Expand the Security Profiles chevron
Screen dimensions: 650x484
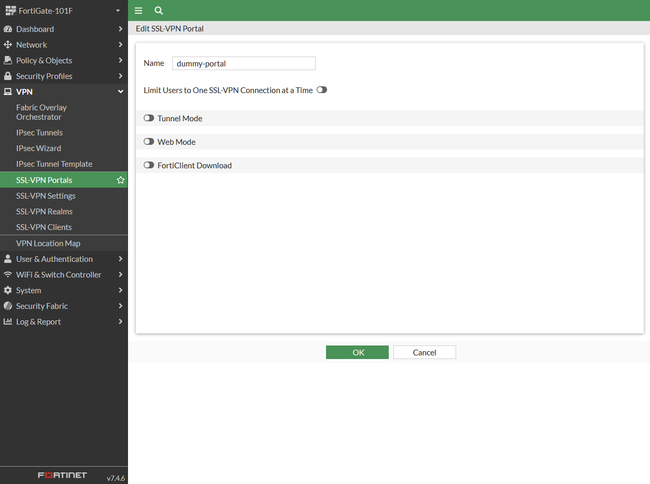(120, 76)
